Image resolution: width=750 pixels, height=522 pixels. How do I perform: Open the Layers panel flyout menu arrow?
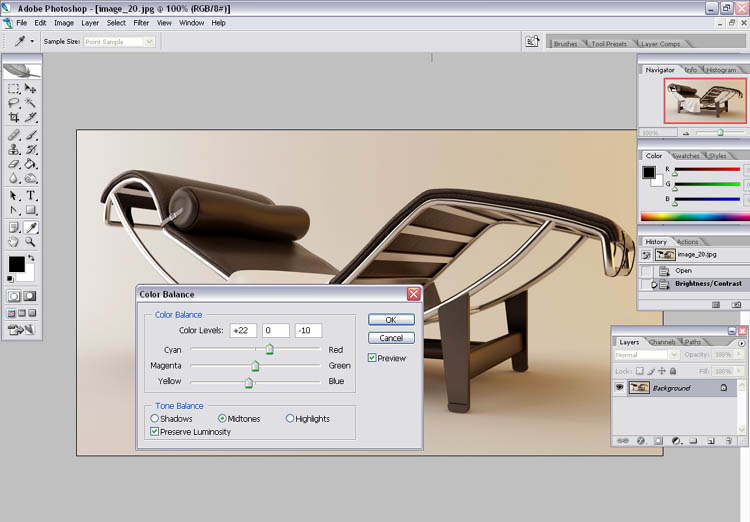pyautogui.click(x=742, y=342)
